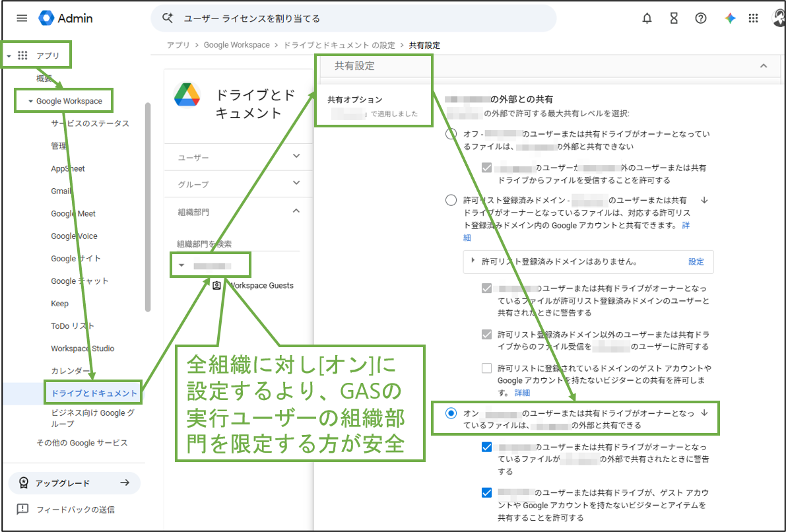Open Workspace Studio in sidebar
The height and width of the screenshot is (532, 786).
[x=82, y=349]
